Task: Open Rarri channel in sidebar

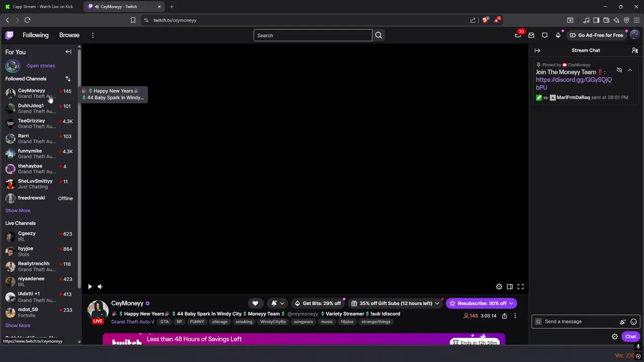Action: (x=39, y=139)
